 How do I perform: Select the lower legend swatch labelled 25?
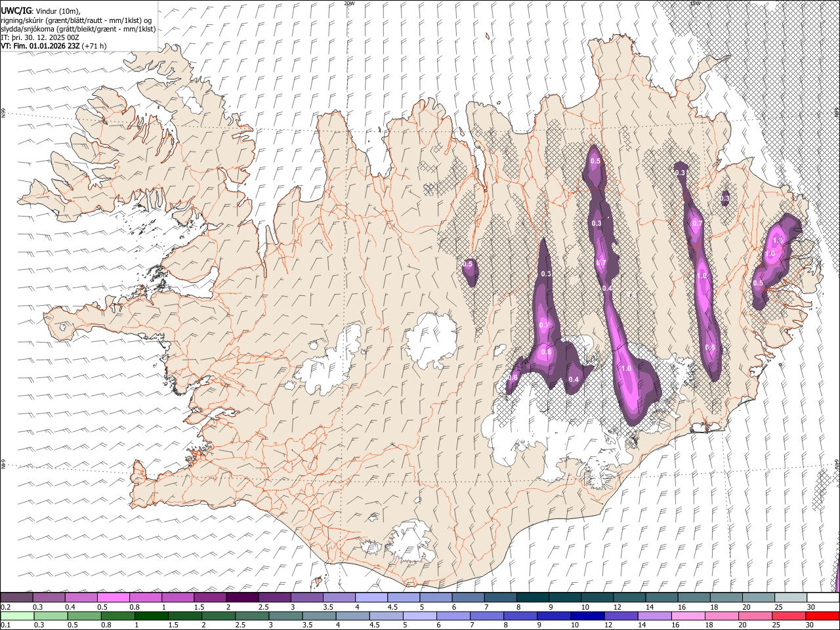[x=789, y=616]
